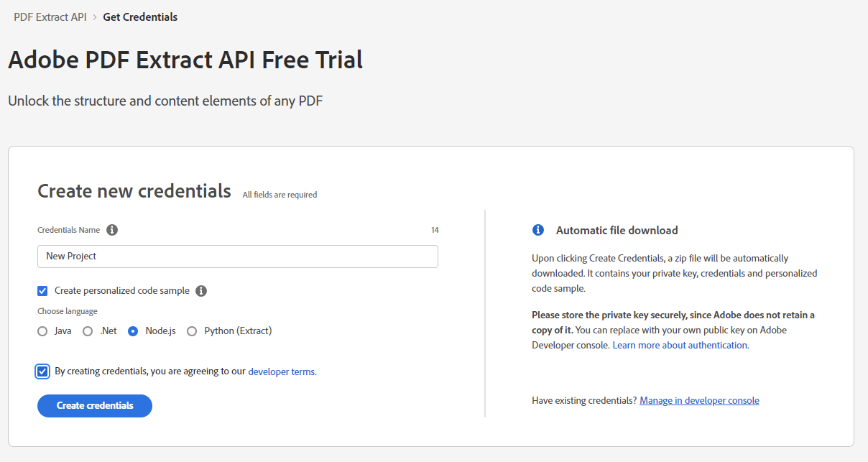Go to PDF Extract API breadcrumb
868x462 pixels.
pos(50,17)
